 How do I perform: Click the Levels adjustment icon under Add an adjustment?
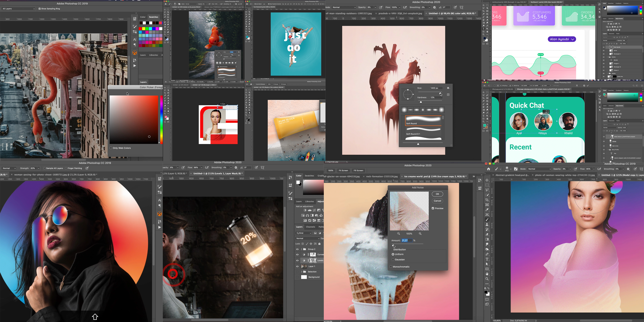point(310,210)
